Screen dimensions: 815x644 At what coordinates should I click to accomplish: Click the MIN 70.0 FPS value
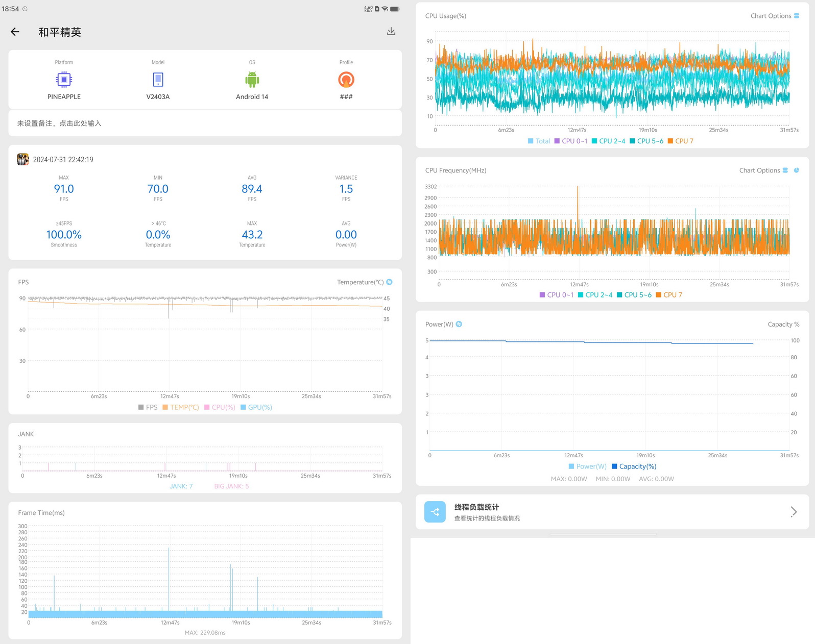158,189
